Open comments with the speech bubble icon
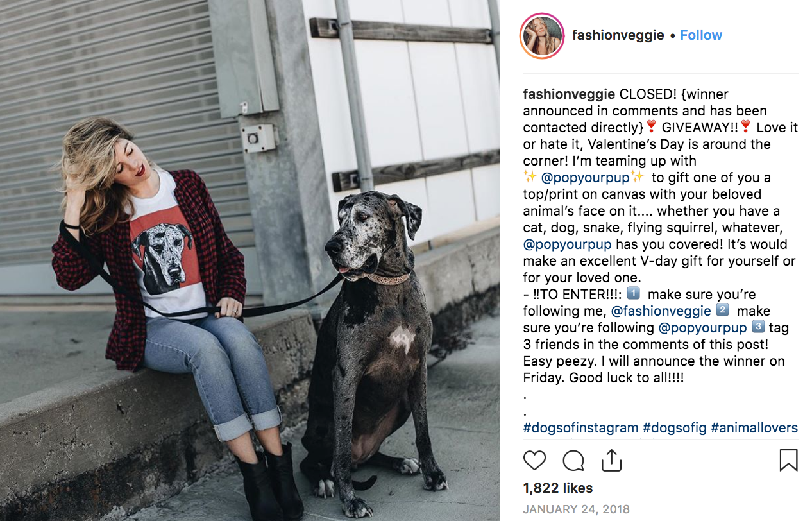Viewport: 812px width, 521px height. point(573,460)
